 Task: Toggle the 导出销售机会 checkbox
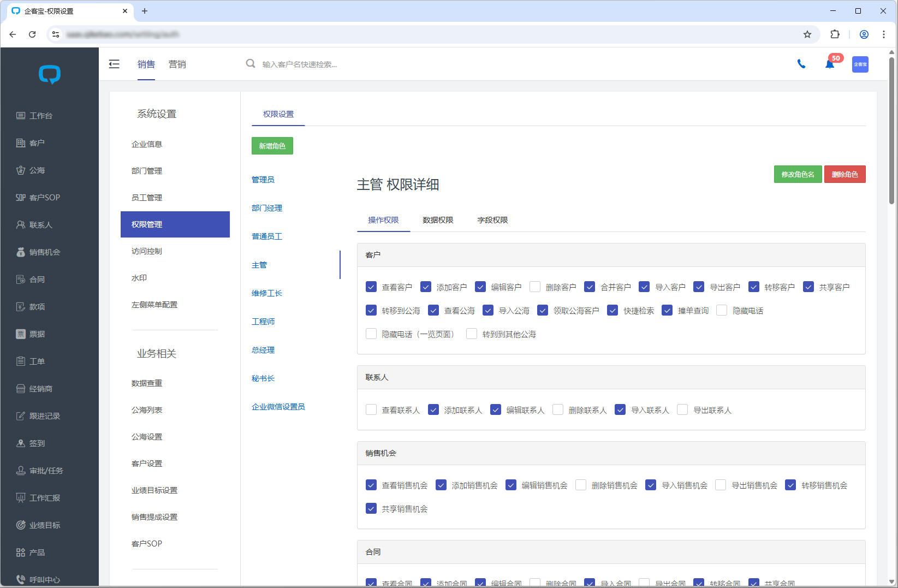tap(721, 485)
